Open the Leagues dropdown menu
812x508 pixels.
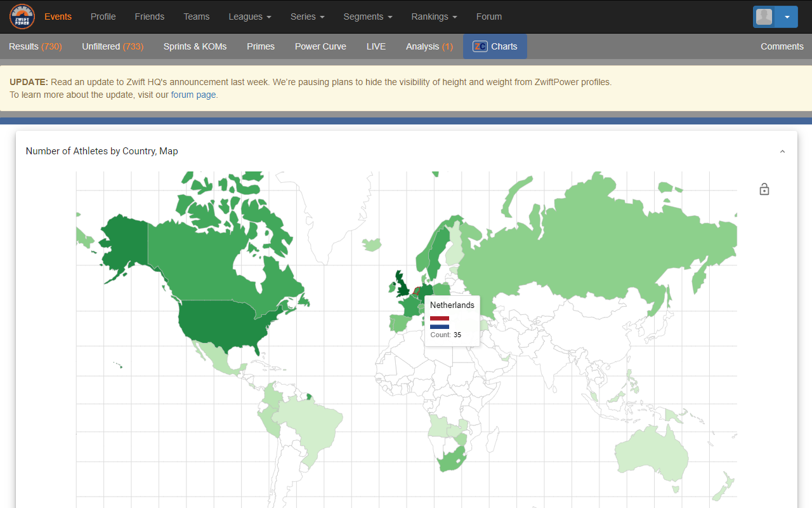pyautogui.click(x=250, y=17)
